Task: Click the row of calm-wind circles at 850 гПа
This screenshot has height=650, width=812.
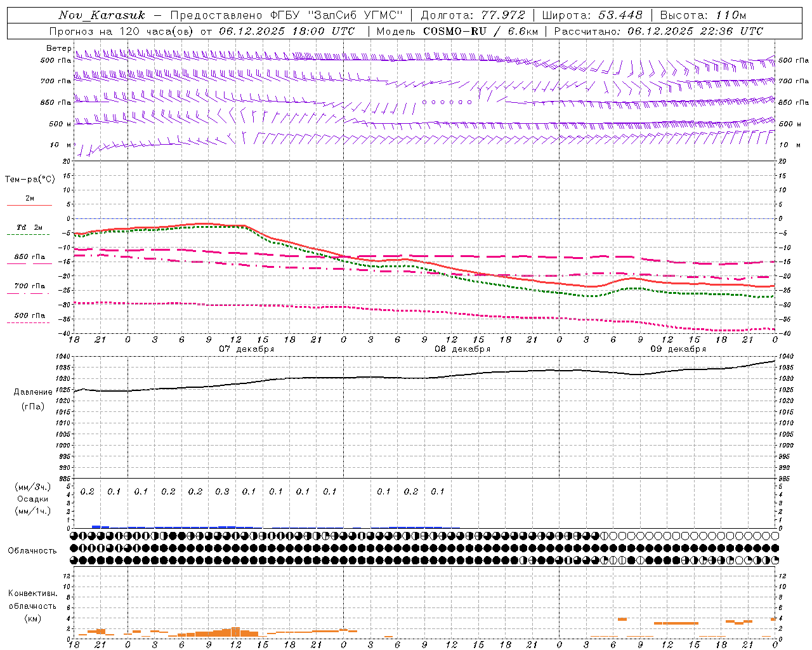Action: pos(447,102)
